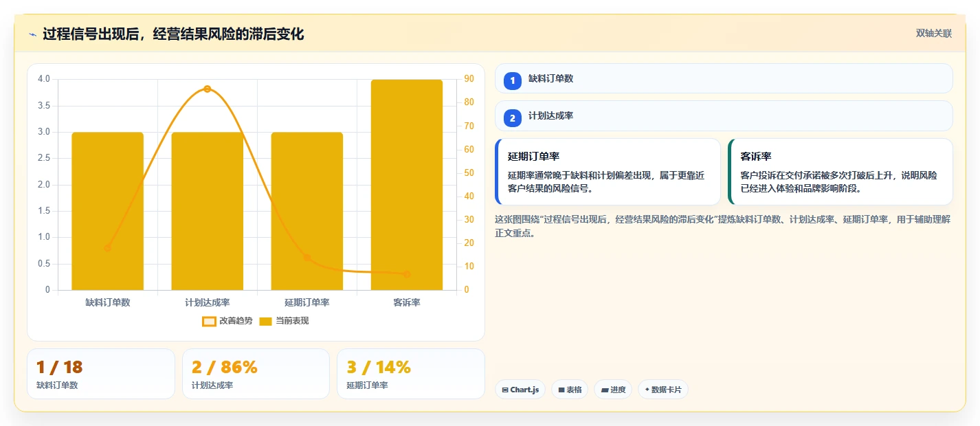Select the 客诉率 bar in the chart

pos(407,185)
